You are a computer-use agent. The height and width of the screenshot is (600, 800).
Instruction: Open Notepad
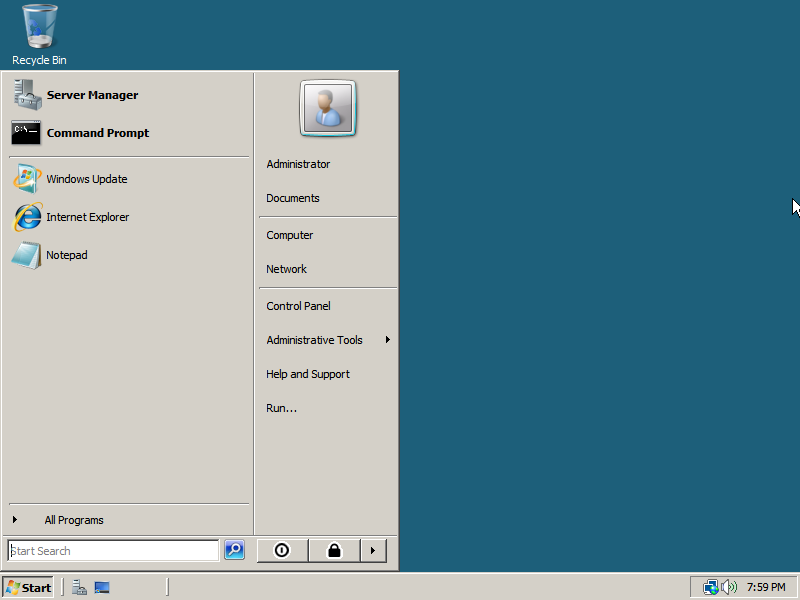coord(66,255)
